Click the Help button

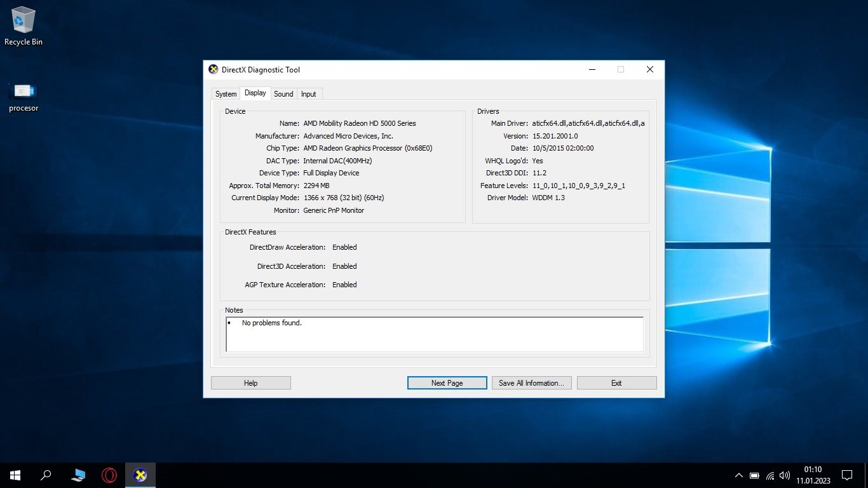(251, 383)
